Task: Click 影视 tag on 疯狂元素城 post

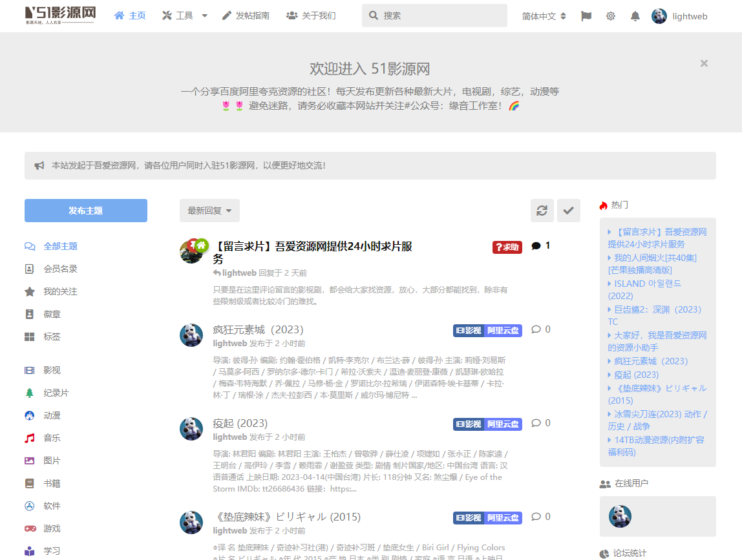Action: coord(469,331)
